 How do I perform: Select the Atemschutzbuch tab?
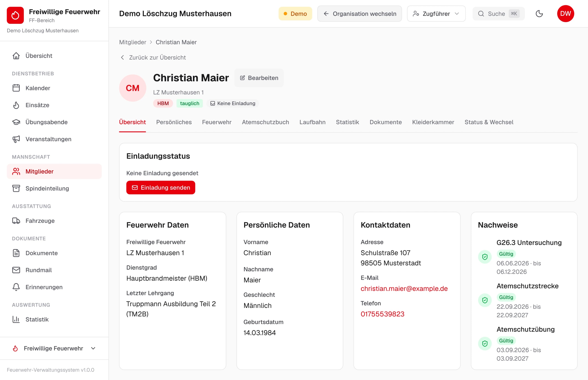click(x=265, y=122)
